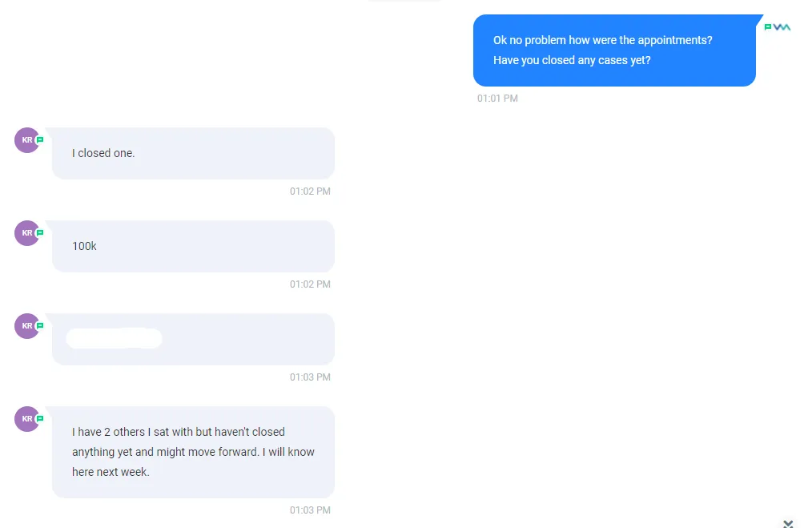The width and height of the screenshot is (812, 528).
Task: Select the blue "Ok no problem" message bubble
Action: point(614,50)
